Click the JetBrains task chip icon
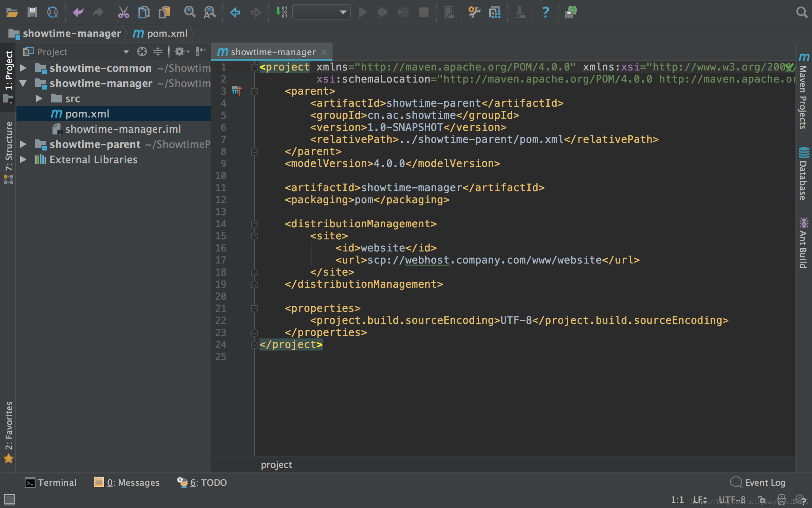812x508 pixels. (570, 13)
